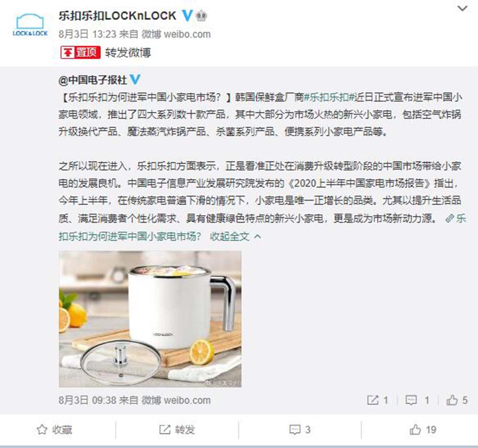Click the original post's repost icon
Viewport: 478px width, 448px height.
378,400
